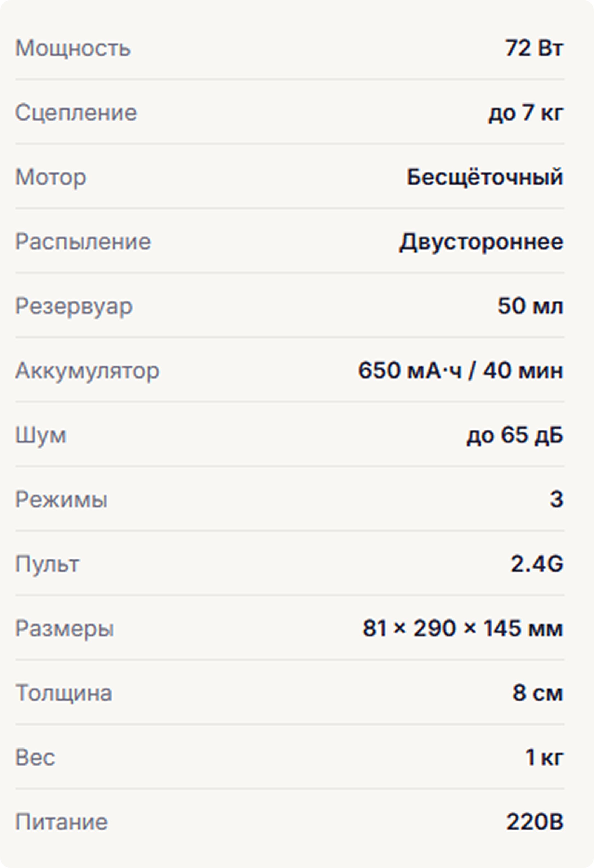The height and width of the screenshot is (868, 594).
Task: Select the "Бесщёточный" motor value
Action: coord(484,177)
